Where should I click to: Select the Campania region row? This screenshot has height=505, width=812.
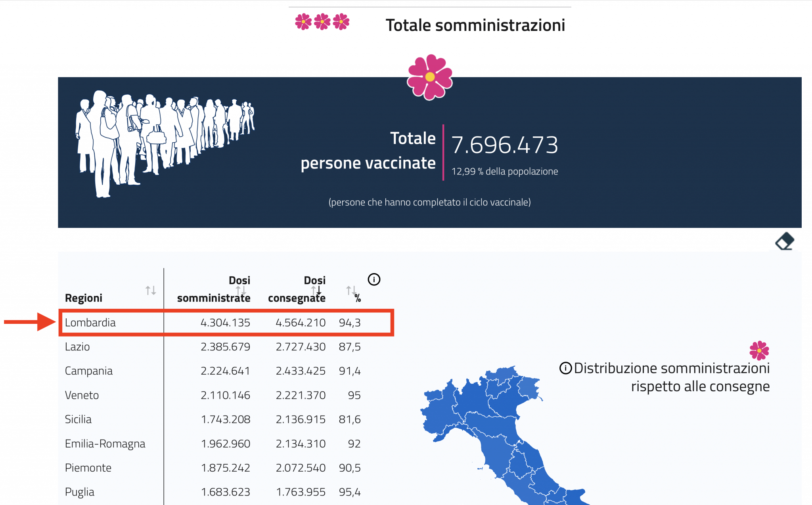[213, 371]
